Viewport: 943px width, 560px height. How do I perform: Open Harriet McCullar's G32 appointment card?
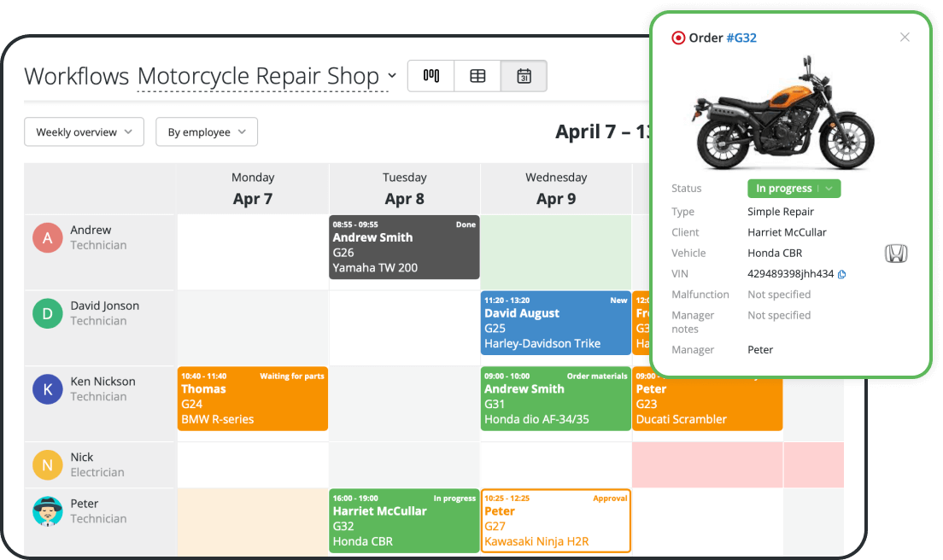click(x=404, y=521)
